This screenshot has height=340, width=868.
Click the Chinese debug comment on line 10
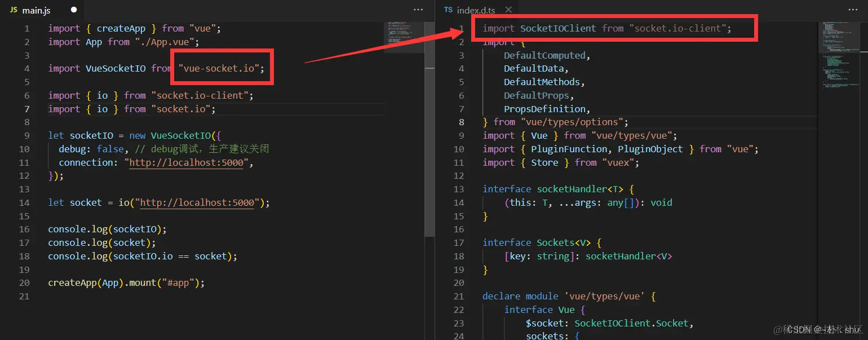[x=202, y=149]
